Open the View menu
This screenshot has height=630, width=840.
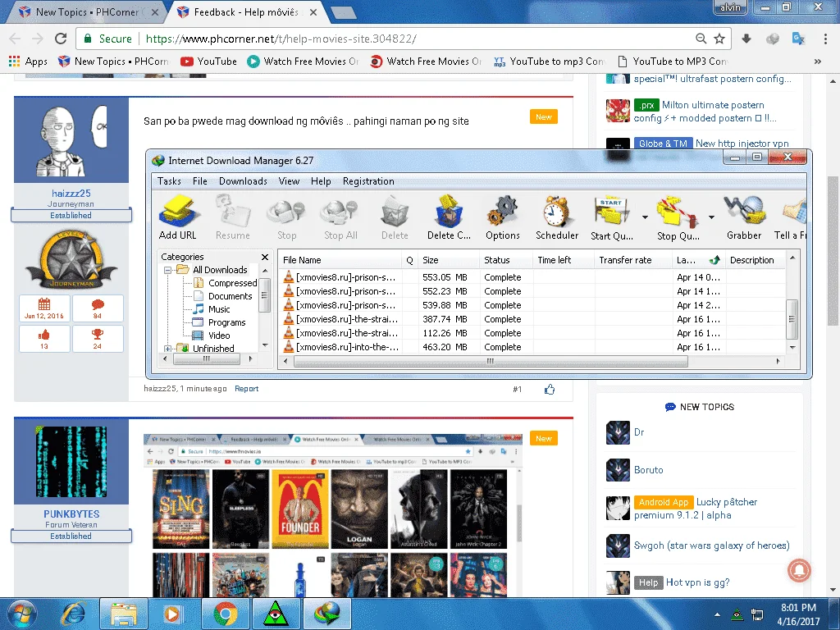(x=289, y=181)
